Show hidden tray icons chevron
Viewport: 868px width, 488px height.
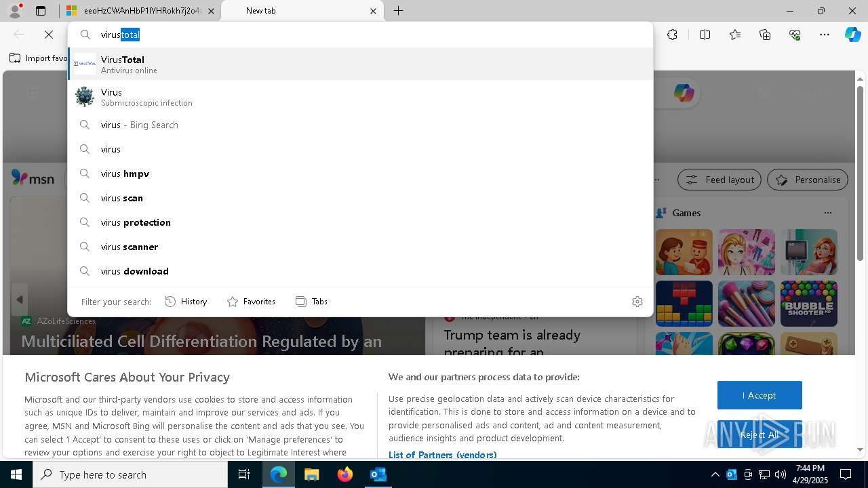[x=715, y=475]
